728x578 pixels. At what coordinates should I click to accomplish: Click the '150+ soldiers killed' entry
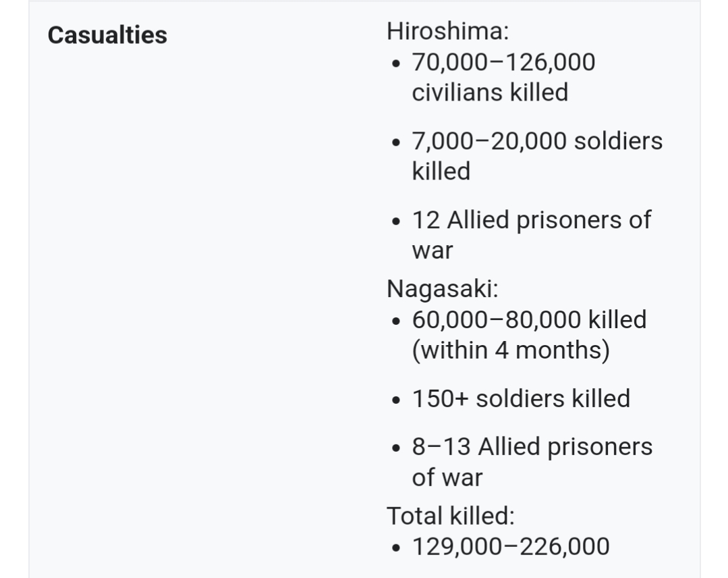click(x=521, y=398)
